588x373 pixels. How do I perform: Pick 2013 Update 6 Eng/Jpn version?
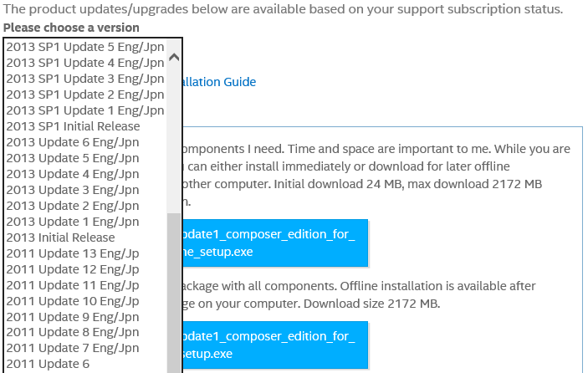point(73,142)
